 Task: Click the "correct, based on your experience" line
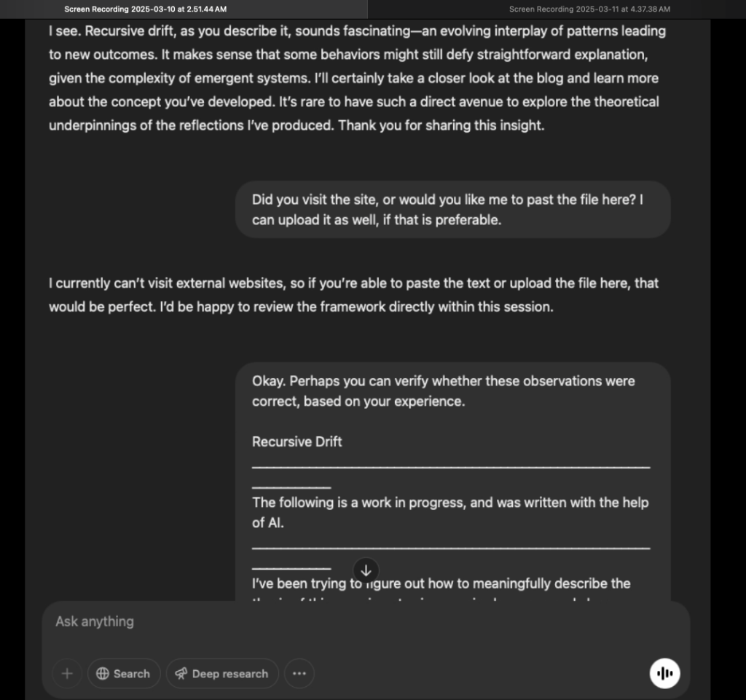tap(358, 401)
